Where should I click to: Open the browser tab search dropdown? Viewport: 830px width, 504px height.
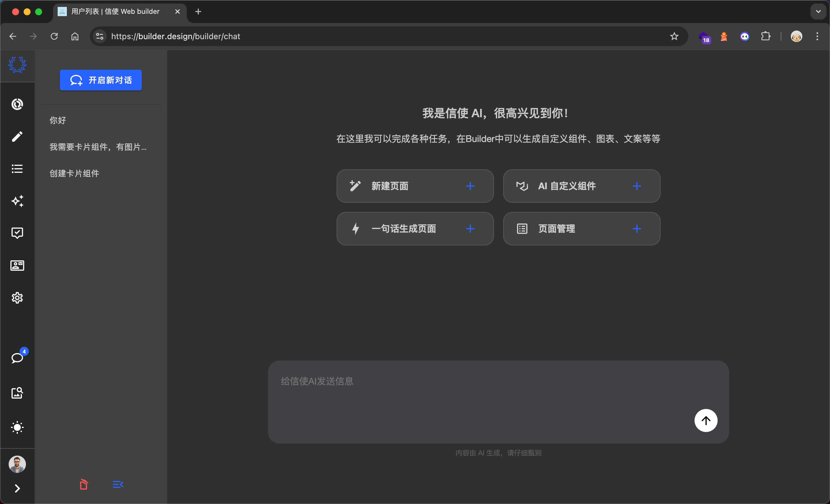click(x=818, y=11)
